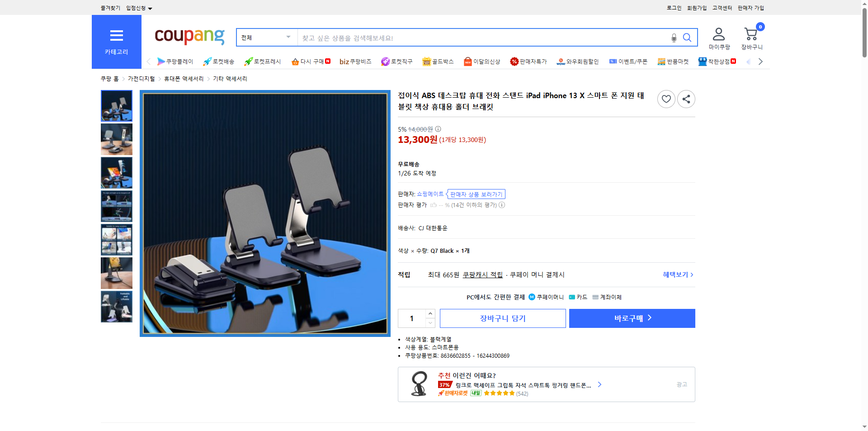Open the 판매자 상품 보러가기 link

[x=476, y=194]
